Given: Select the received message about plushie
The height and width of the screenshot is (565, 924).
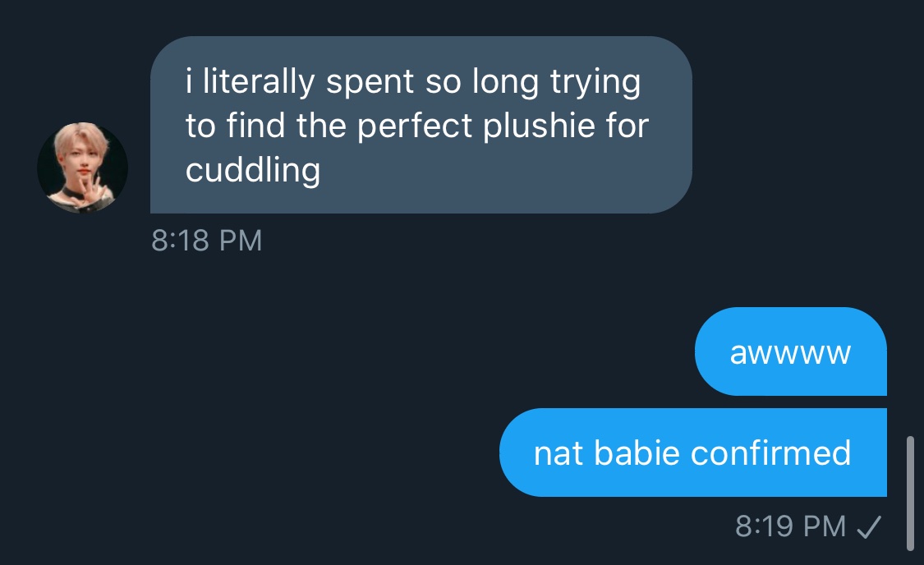Looking at the screenshot, I should pyautogui.click(x=421, y=125).
